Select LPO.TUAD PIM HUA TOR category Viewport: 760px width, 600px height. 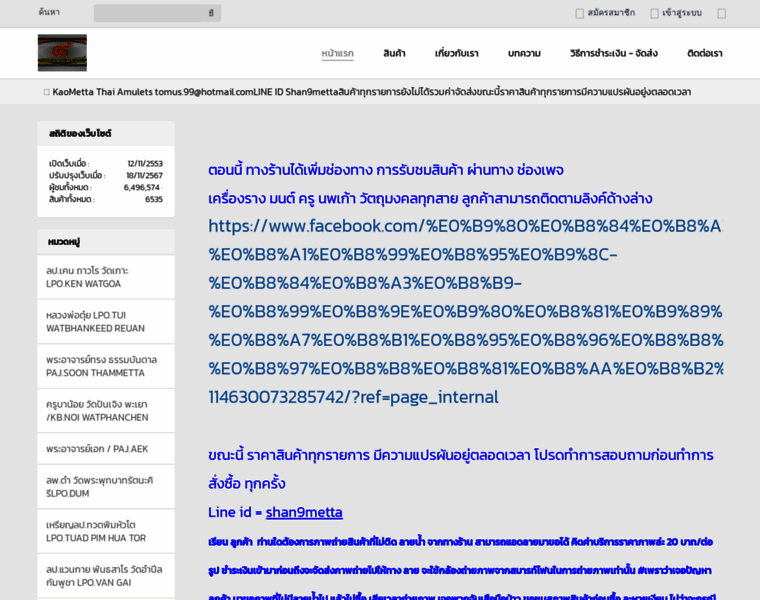point(90,530)
